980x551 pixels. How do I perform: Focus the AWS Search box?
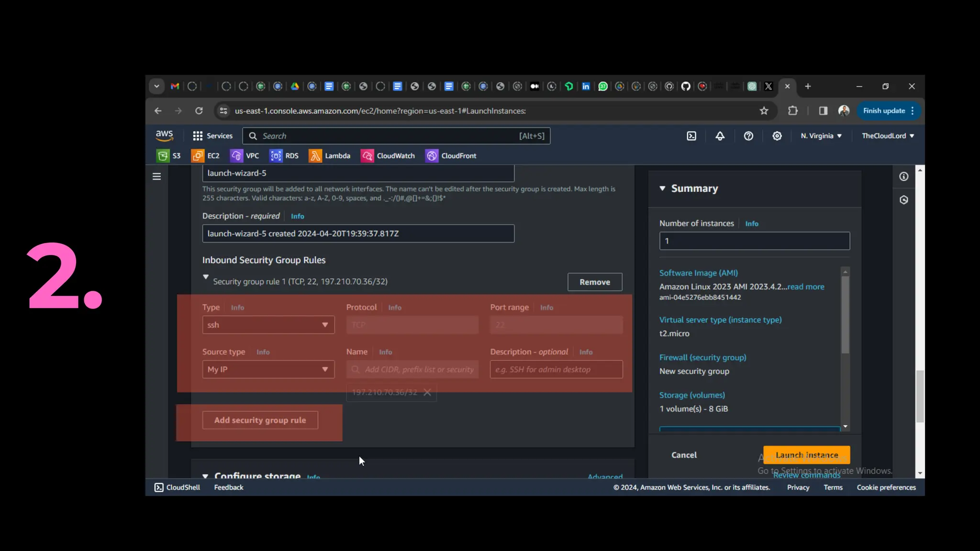click(x=396, y=136)
